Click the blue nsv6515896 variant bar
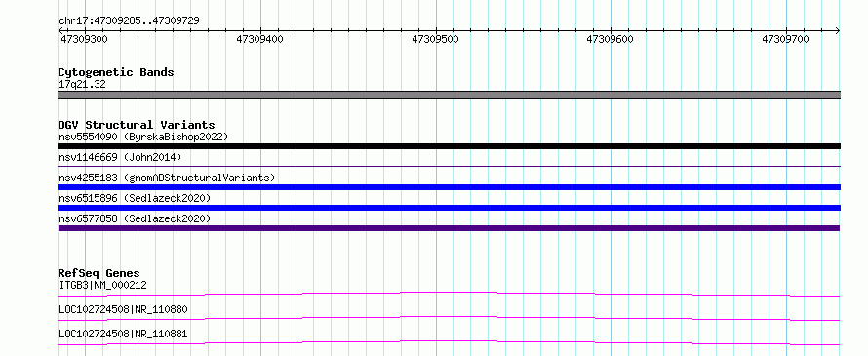The height and width of the screenshot is (356, 868). pos(449,208)
